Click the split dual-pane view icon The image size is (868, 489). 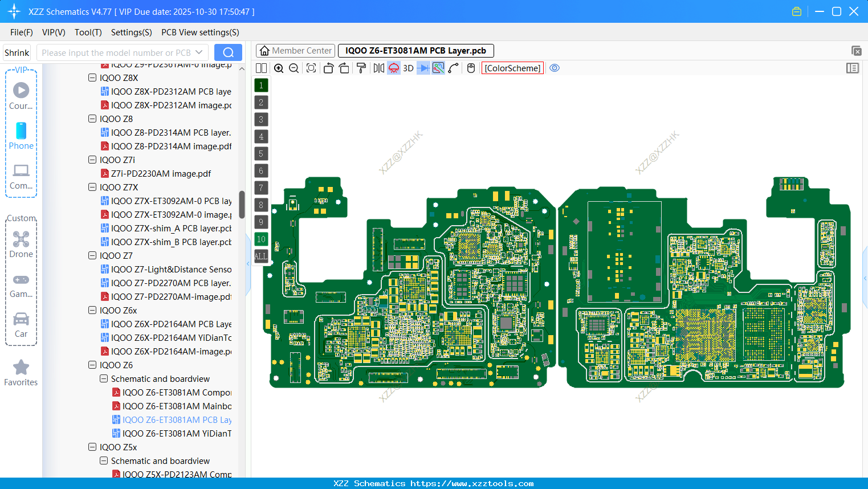pos(261,68)
